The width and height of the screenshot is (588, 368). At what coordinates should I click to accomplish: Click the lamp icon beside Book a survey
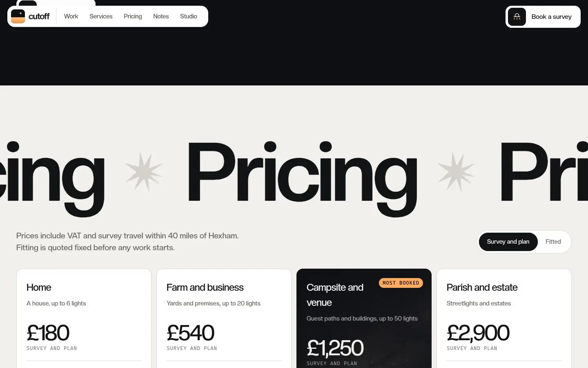point(517,17)
